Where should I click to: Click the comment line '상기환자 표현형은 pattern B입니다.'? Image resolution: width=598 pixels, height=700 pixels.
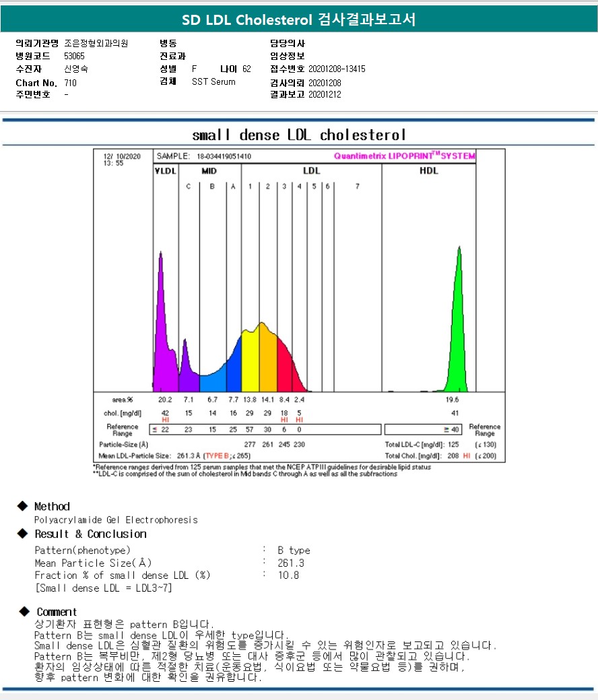point(124,624)
